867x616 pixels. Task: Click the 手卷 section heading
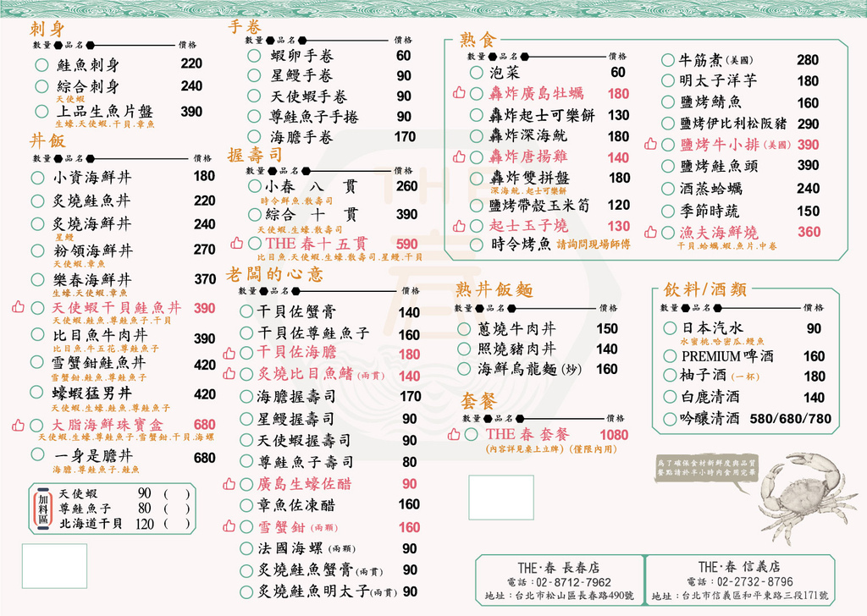coord(245,26)
